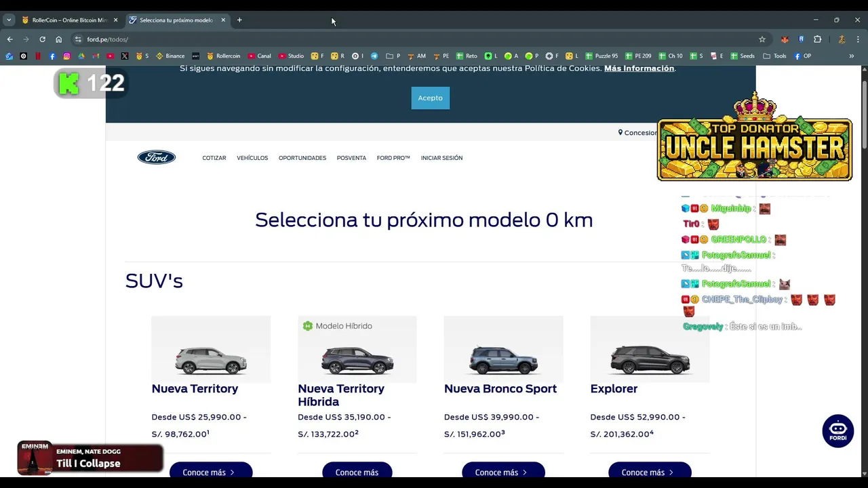
Task: Open the OP Facebook bookmark
Action: 802,56
